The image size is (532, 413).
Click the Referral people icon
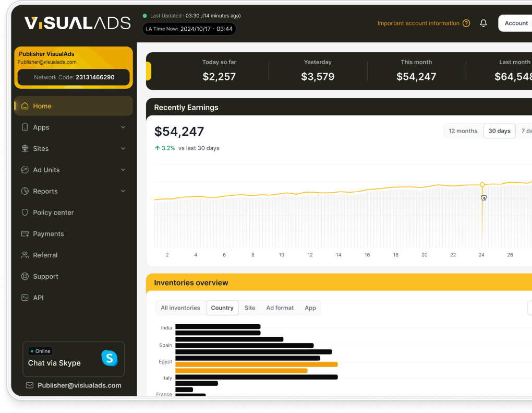25,255
